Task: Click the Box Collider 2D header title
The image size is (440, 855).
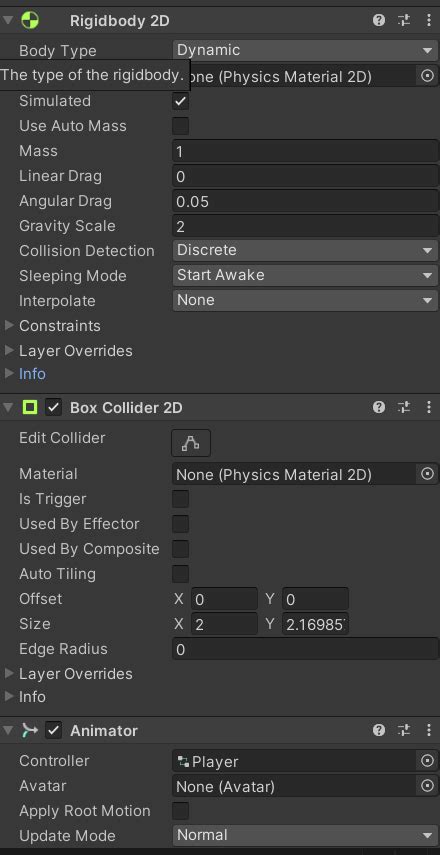Action: (x=126, y=407)
